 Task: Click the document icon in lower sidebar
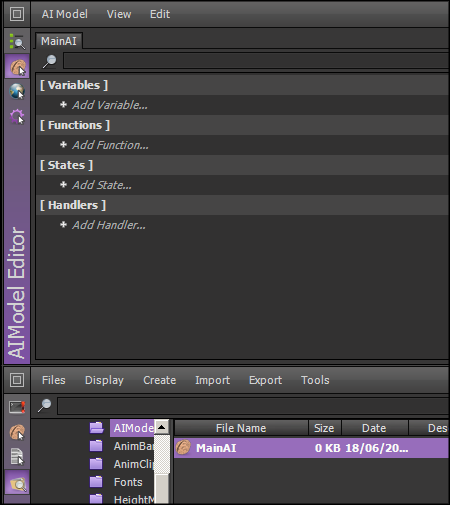(x=17, y=457)
